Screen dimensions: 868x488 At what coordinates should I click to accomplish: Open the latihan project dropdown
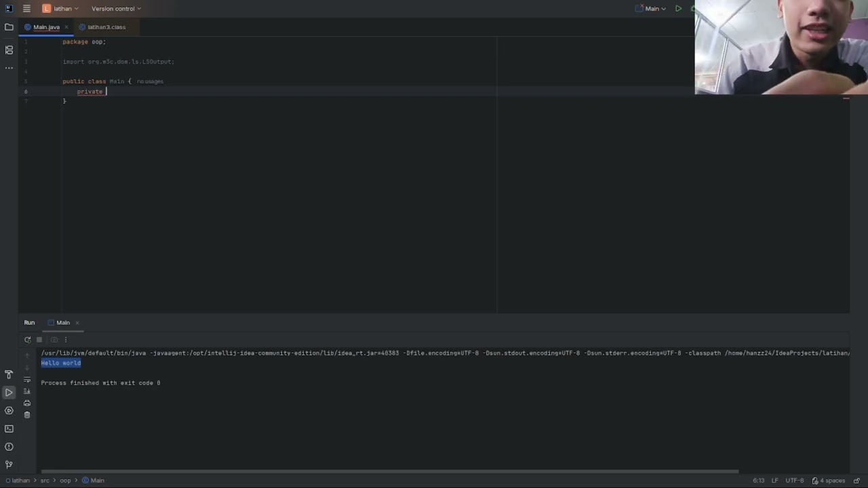60,9
